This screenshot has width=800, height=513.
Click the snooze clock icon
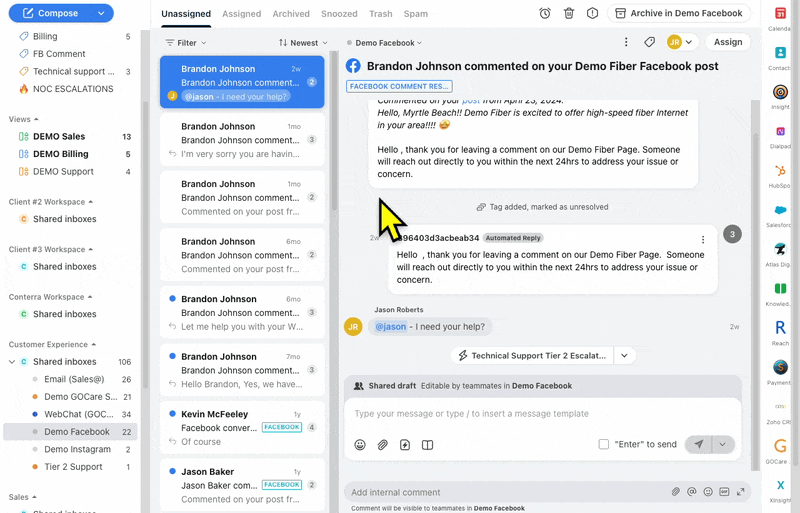click(x=545, y=13)
